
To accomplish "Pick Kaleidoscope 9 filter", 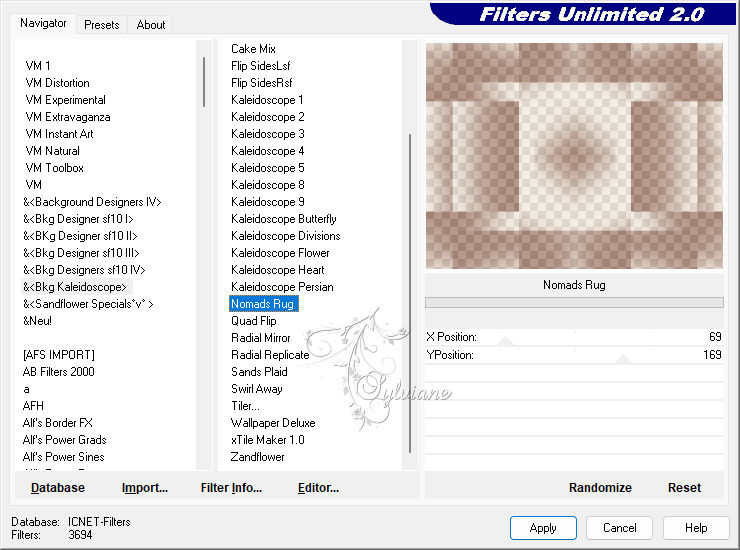I will point(268,202).
